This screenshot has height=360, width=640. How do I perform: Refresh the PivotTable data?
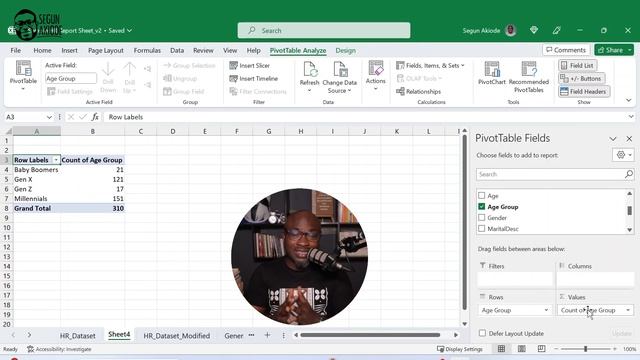[309, 76]
